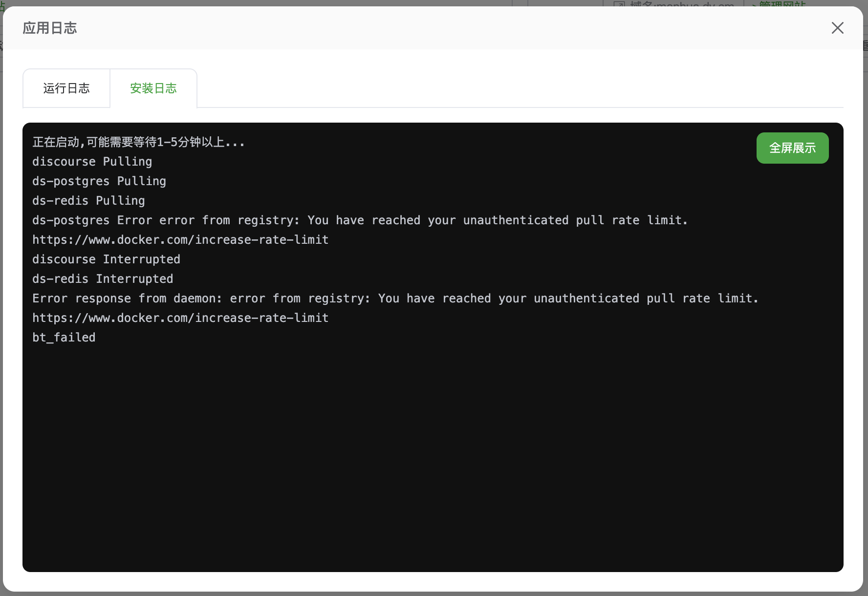Click the 管理网站 link behind the dialog
This screenshot has height=596, width=868.
[x=782, y=4]
